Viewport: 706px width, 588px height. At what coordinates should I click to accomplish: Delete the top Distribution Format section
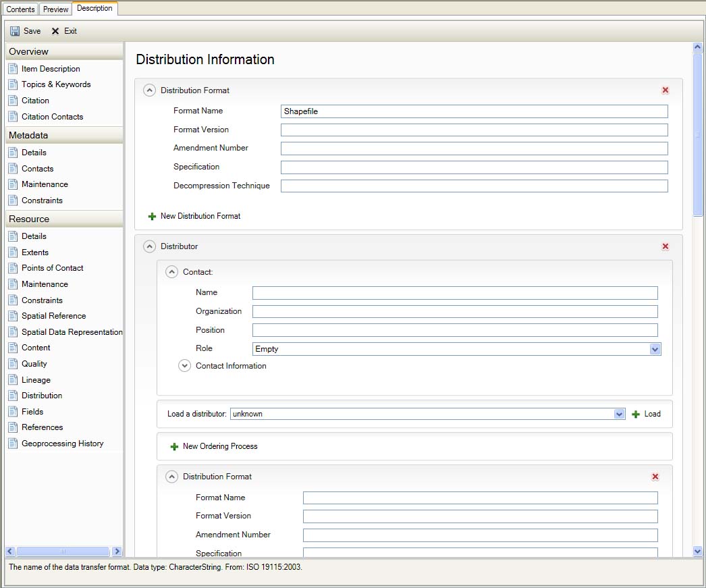click(666, 90)
